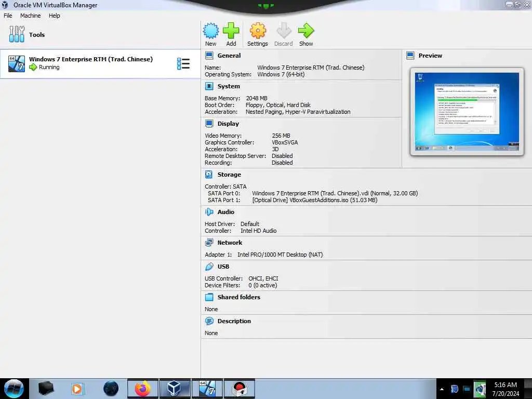Open the Audio section heading link

coord(226,212)
